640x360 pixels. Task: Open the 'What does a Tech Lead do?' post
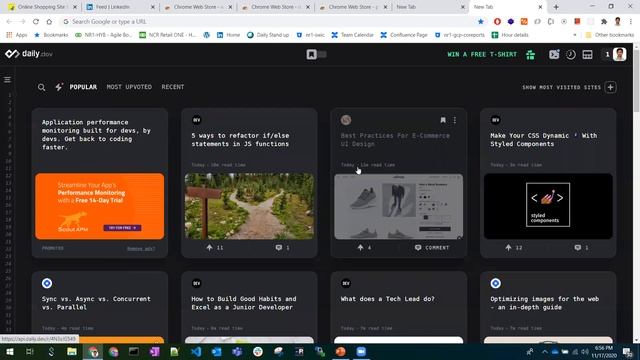click(x=387, y=299)
